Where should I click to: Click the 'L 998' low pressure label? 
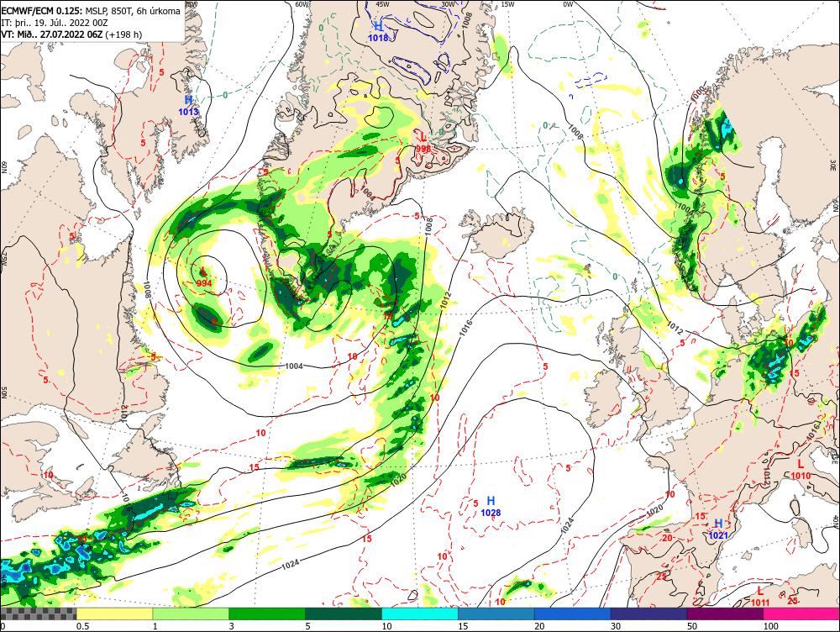pos(423,143)
